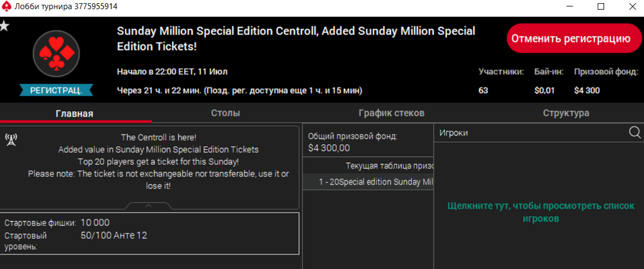Close the tournament lobby window
This screenshot has width=644, height=269.
(x=632, y=6)
